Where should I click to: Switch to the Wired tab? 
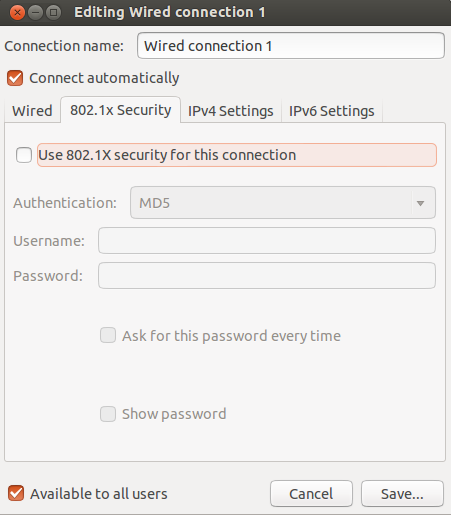[32, 111]
